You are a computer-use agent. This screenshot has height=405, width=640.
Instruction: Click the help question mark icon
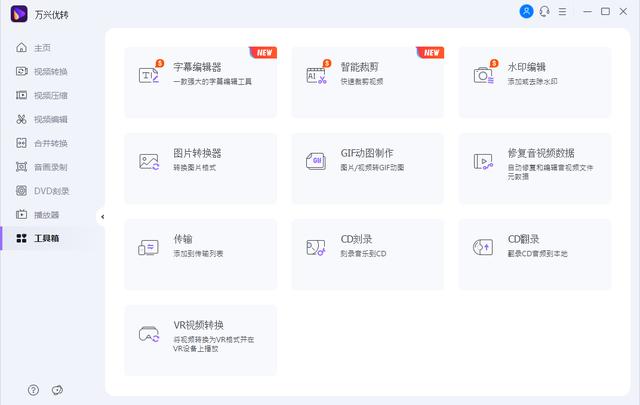33,390
